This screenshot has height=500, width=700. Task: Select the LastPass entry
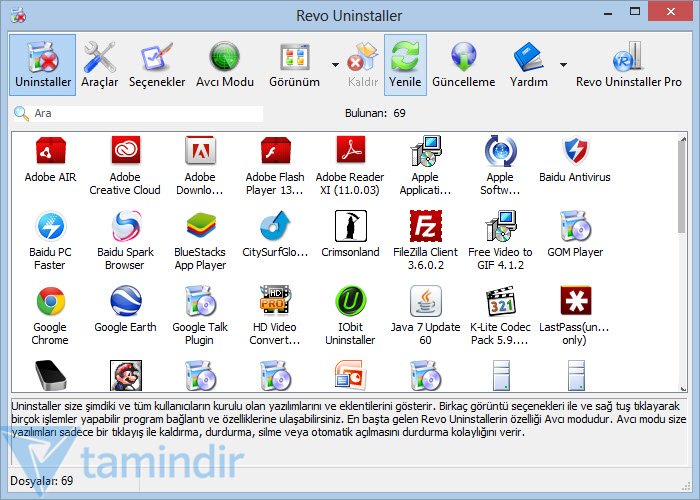(575, 316)
